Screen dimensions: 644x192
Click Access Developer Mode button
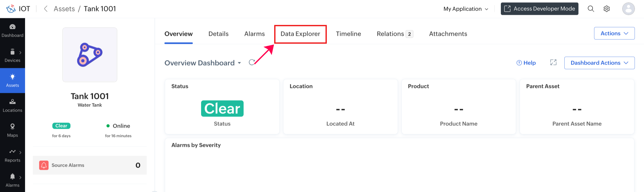point(540,9)
